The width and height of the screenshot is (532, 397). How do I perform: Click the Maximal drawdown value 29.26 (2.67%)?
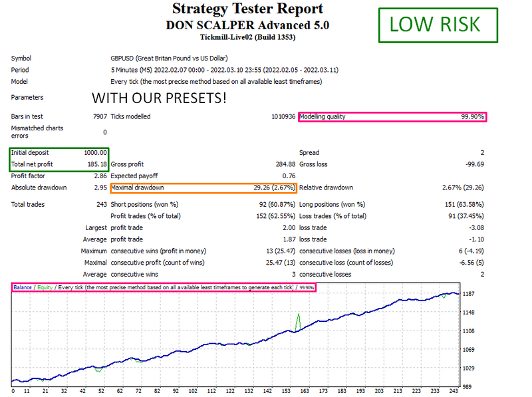click(x=275, y=188)
